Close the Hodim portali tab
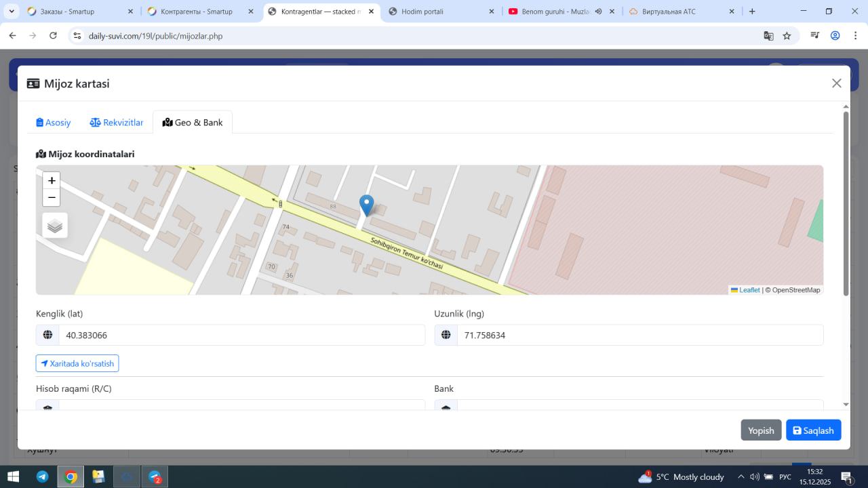This screenshot has height=488, width=868. click(x=491, y=12)
